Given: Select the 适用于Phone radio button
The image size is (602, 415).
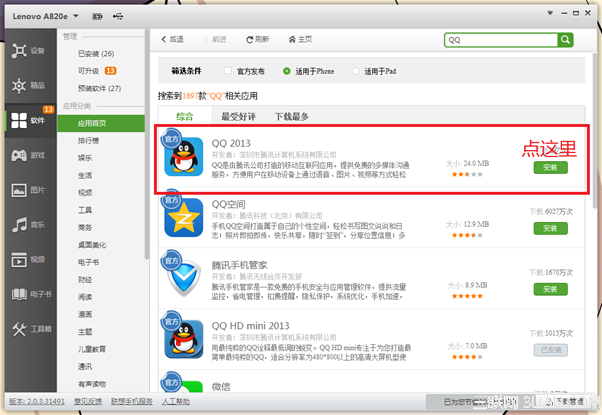Looking at the screenshot, I should pyautogui.click(x=286, y=71).
